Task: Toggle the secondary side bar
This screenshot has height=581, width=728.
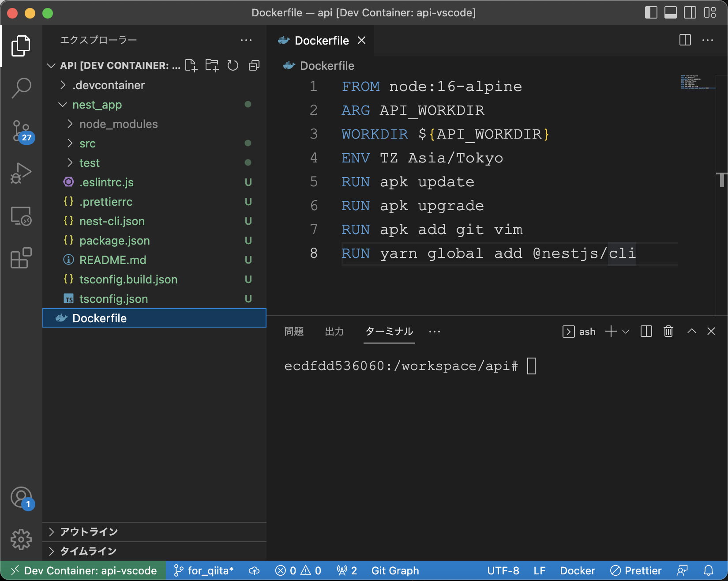Action: (x=690, y=12)
